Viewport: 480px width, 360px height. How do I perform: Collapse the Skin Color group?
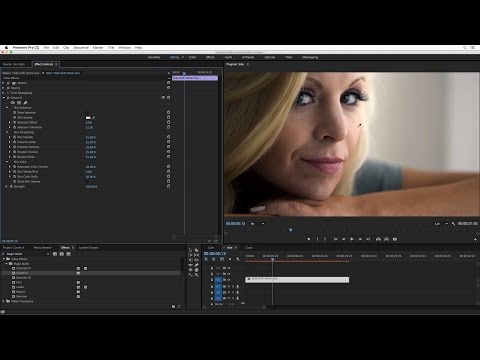pyautogui.click(x=7, y=162)
